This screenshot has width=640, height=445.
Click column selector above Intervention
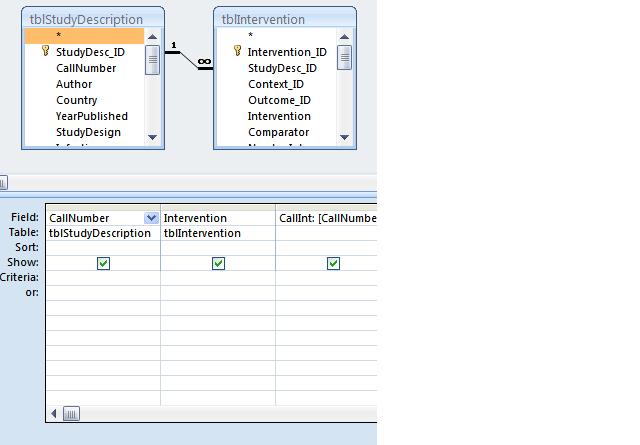click(218, 208)
